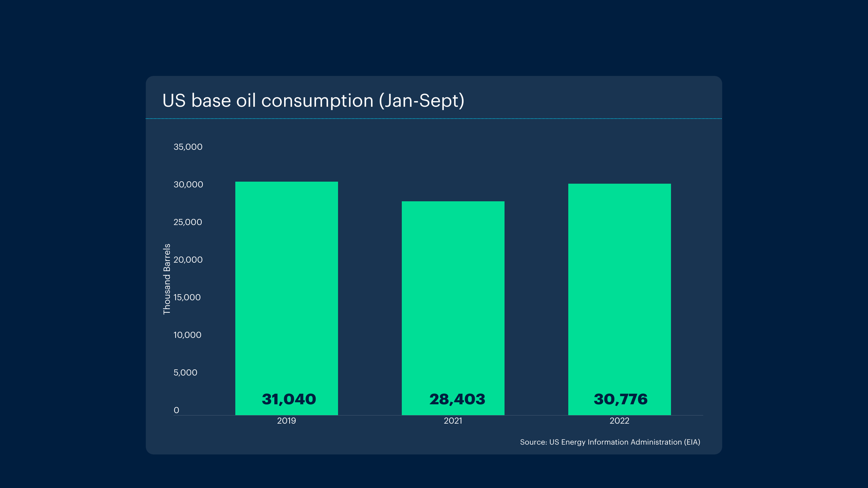Click the Source EIA attribution text

[610, 442]
